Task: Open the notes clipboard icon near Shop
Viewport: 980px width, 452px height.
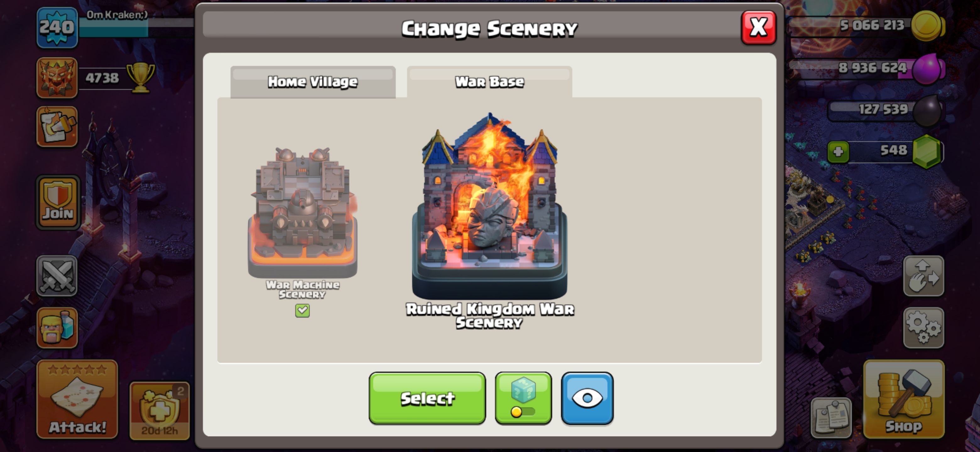Action: tap(831, 417)
